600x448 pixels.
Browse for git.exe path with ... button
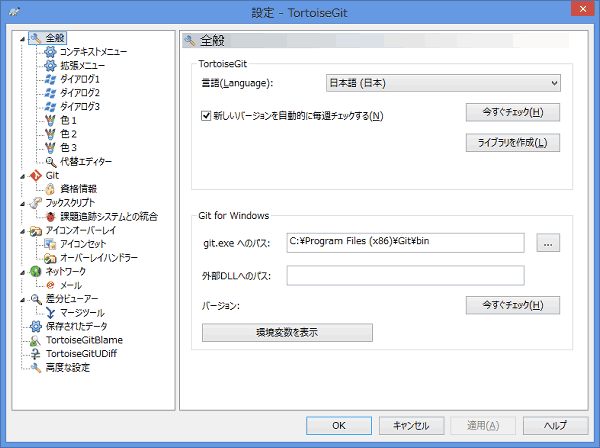(x=548, y=243)
